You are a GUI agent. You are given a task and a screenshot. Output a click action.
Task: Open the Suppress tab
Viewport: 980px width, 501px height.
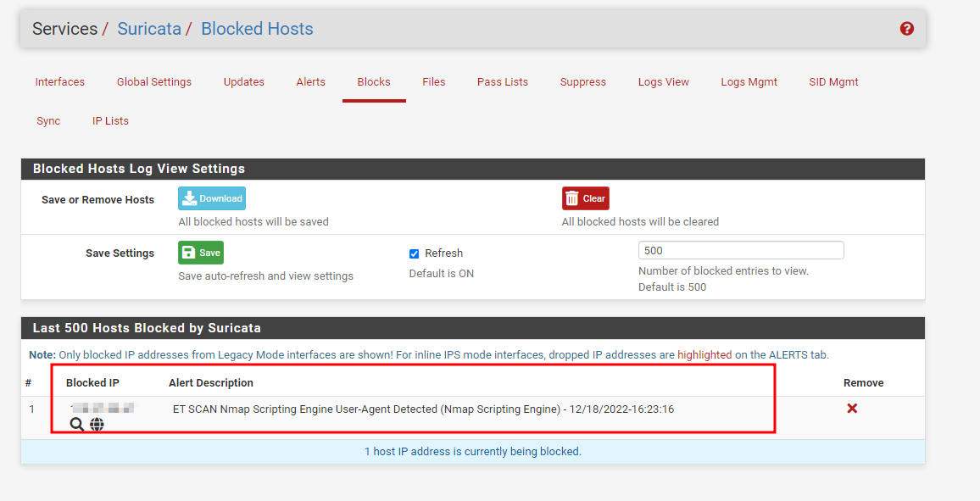pyautogui.click(x=583, y=82)
